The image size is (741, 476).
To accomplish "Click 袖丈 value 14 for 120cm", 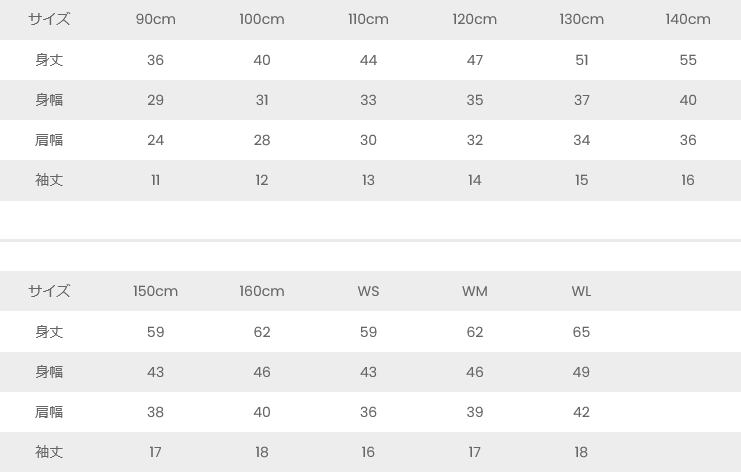I will click(x=475, y=180).
